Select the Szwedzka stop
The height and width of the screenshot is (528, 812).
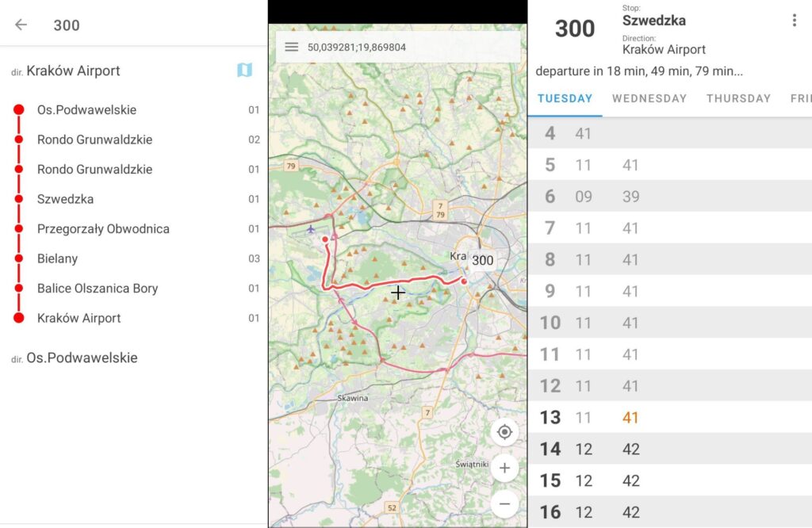[65, 199]
